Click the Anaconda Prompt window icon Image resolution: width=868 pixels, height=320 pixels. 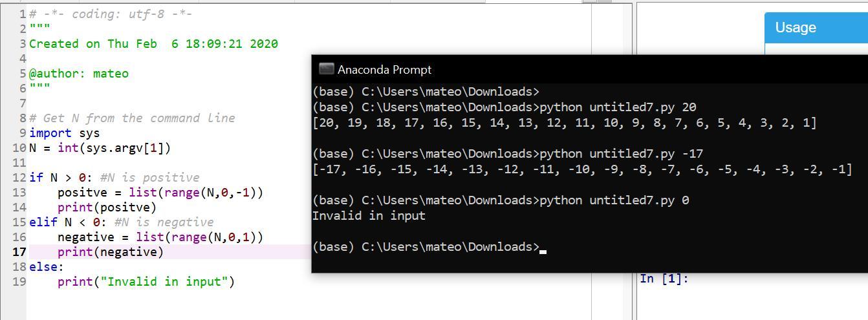click(x=326, y=69)
